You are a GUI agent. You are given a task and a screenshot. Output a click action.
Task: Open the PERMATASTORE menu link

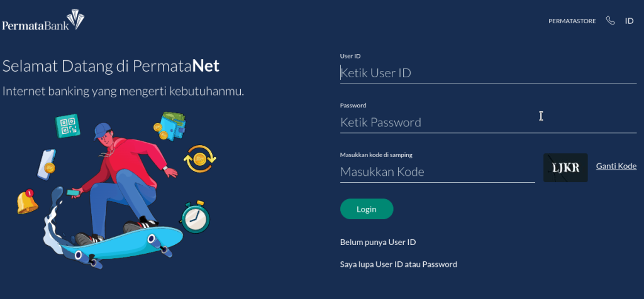(x=572, y=21)
